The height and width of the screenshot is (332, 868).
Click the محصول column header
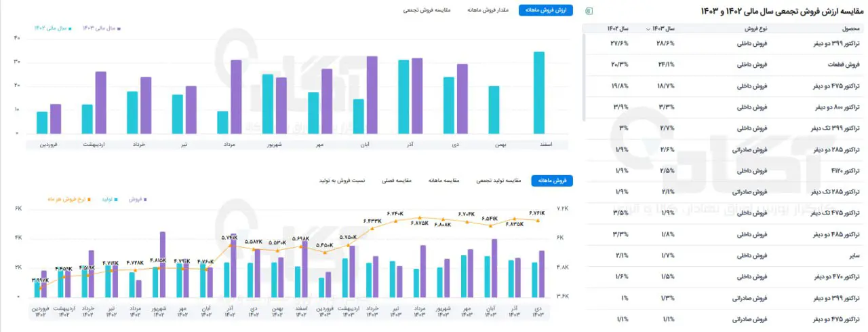click(x=851, y=29)
